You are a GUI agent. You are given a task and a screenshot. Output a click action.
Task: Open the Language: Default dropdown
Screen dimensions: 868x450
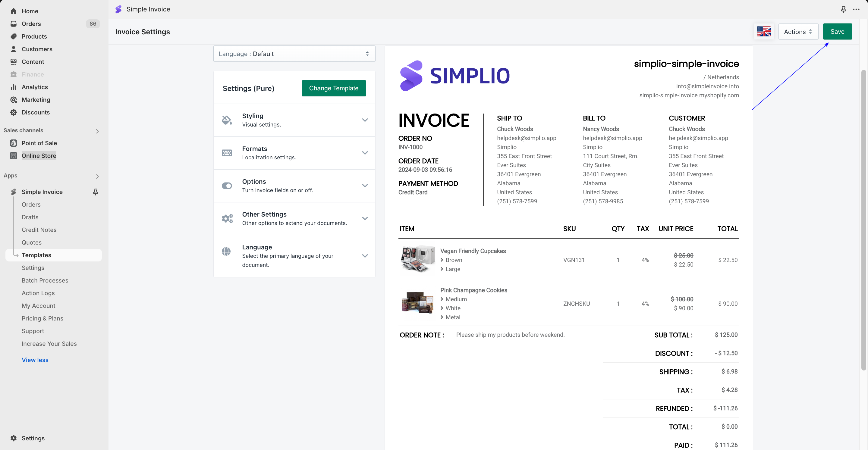pos(294,54)
